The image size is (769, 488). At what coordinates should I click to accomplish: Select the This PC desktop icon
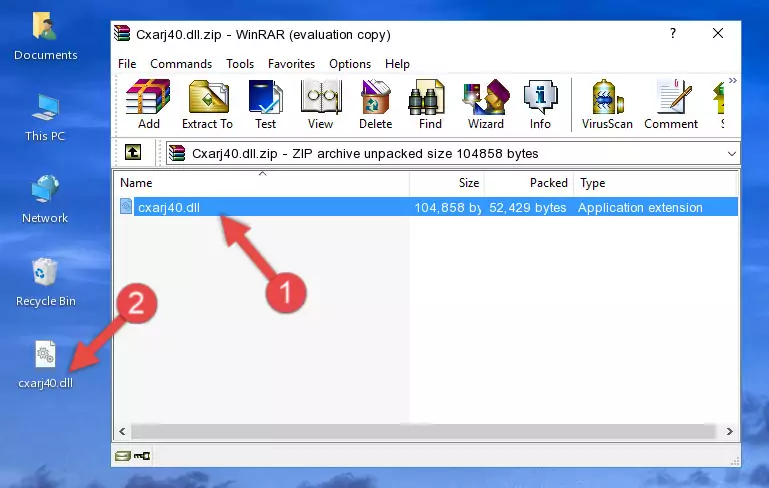tap(45, 118)
